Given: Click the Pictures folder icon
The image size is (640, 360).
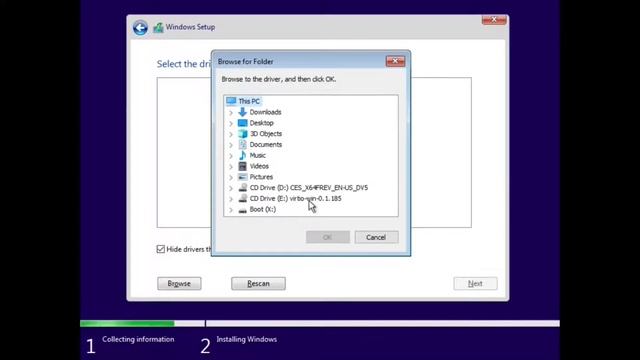Looking at the screenshot, I should pyautogui.click(x=242, y=177).
